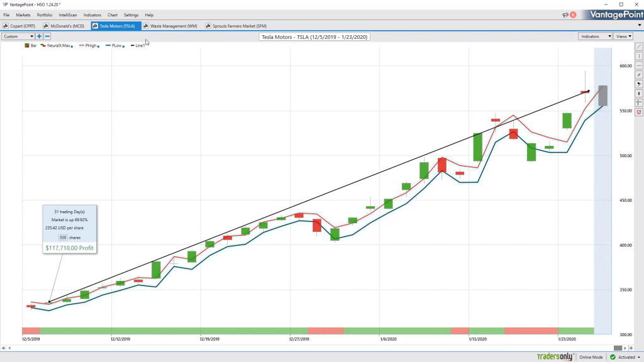
Task: Click the crossed-lines drawing tool icon
Action: click(x=639, y=75)
